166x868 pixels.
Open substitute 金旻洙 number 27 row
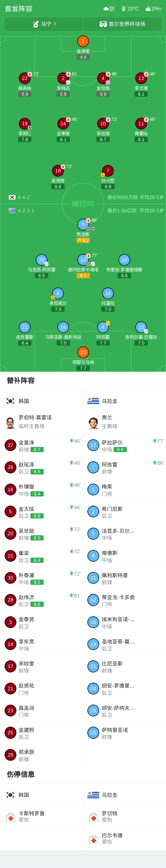coord(41,445)
